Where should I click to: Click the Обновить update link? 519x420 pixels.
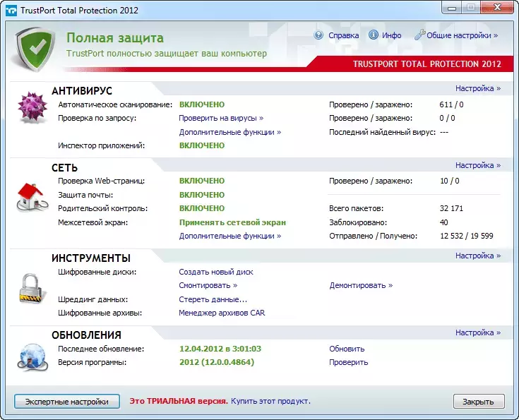pos(347,349)
